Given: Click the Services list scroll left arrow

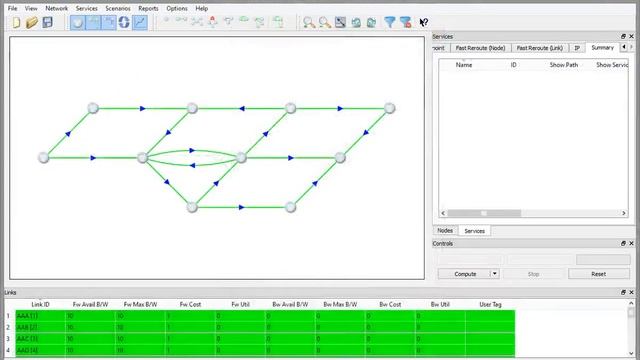Looking at the screenshot, I should point(443,213).
